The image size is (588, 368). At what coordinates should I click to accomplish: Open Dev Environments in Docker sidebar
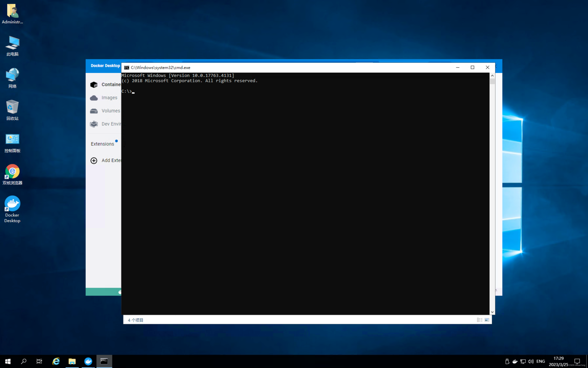105,124
